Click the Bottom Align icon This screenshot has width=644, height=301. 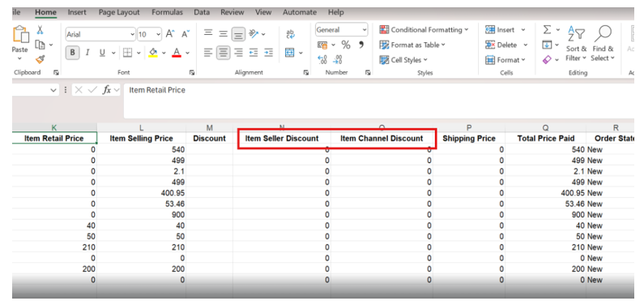click(238, 34)
